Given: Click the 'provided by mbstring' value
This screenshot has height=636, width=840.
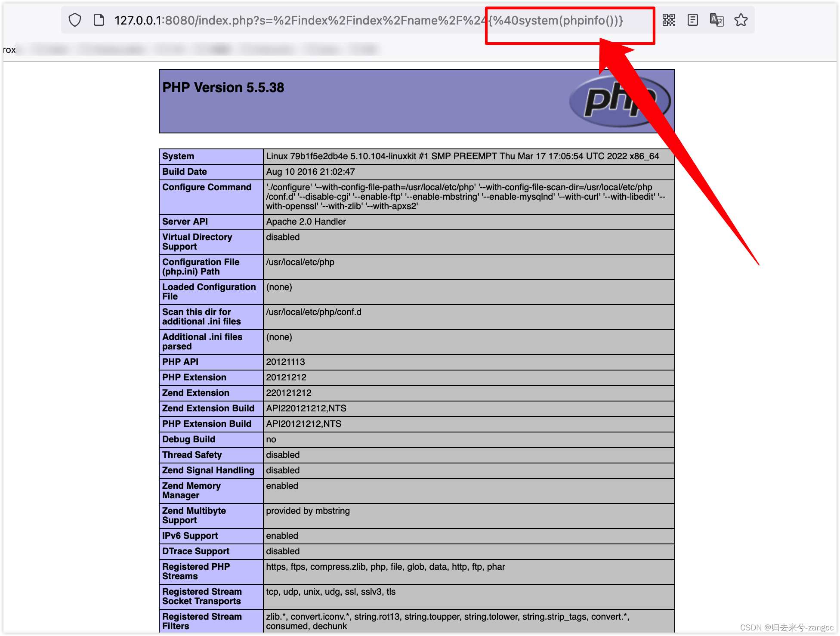Looking at the screenshot, I should (x=308, y=511).
